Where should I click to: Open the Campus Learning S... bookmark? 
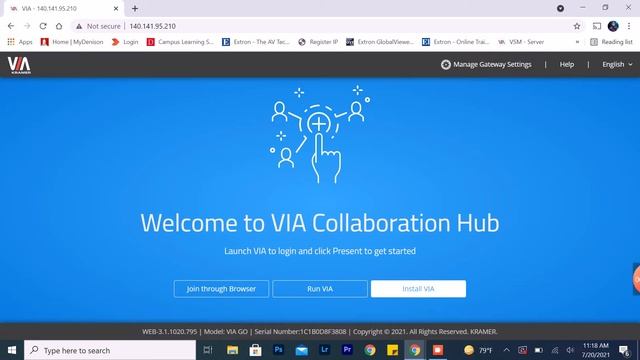[x=180, y=42]
